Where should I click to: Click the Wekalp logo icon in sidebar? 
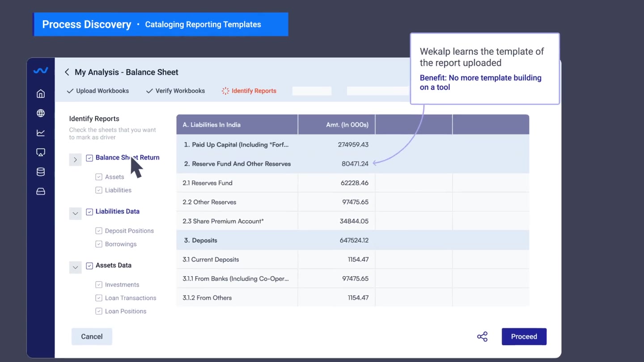pyautogui.click(x=41, y=71)
